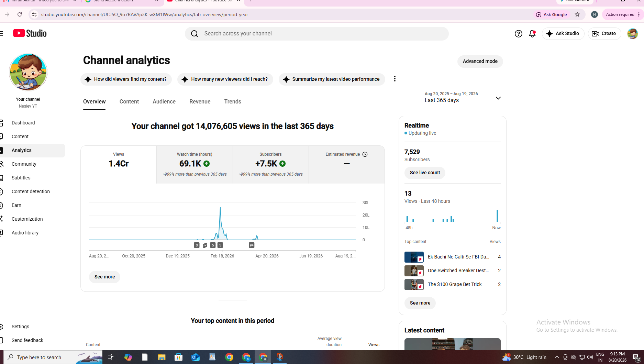This screenshot has width=644, height=364.
Task: Click the network icon in system tray
Action: pos(582,357)
